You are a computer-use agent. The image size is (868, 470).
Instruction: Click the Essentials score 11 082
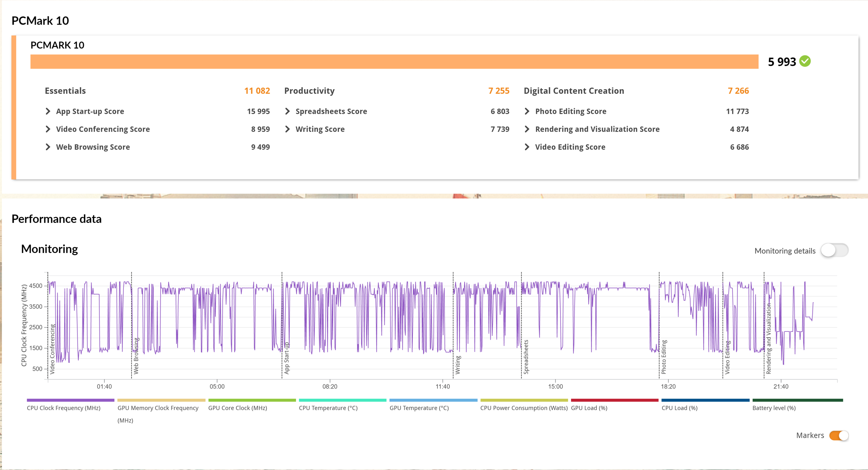257,91
